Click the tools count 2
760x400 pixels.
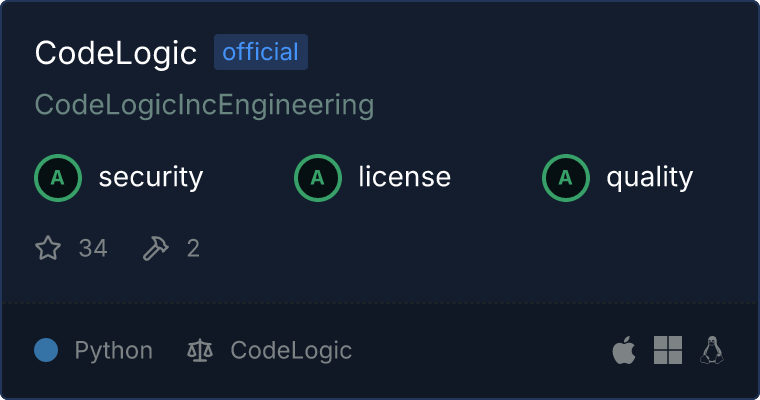click(x=193, y=248)
